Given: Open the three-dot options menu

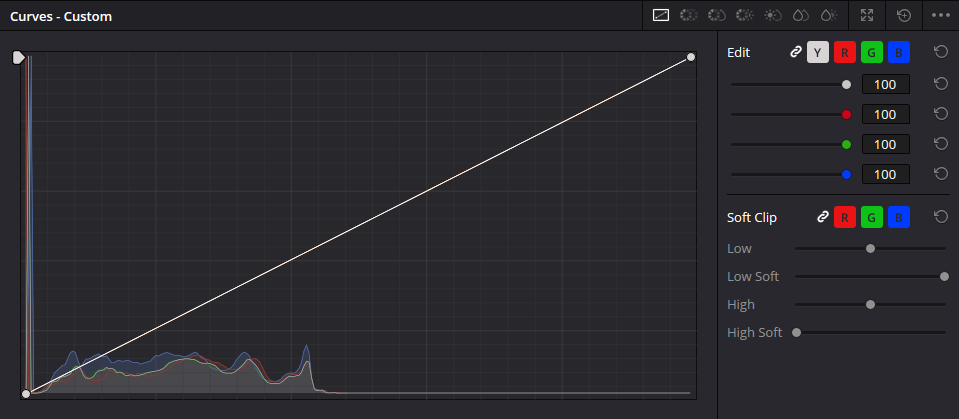Looking at the screenshot, I should click(941, 15).
